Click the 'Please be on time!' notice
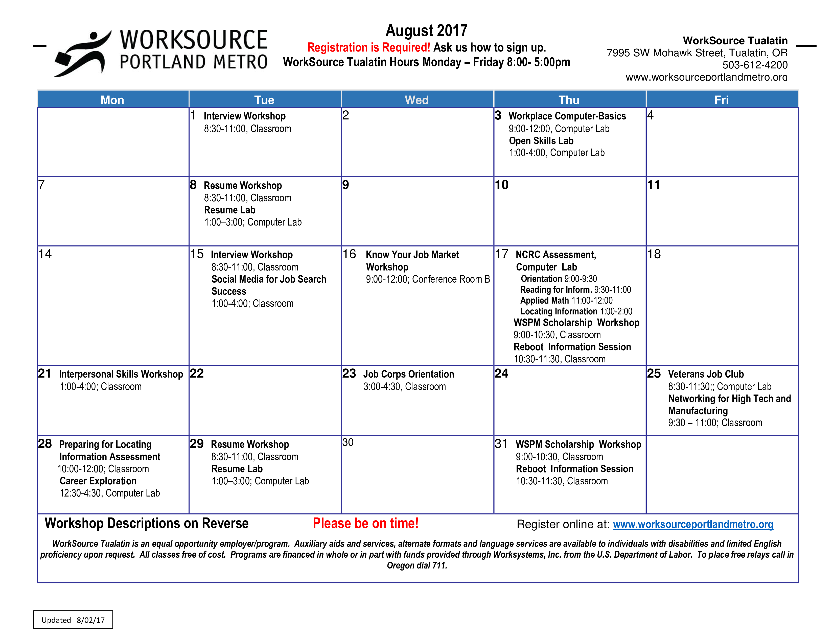Viewport: 834px width, 644px height. point(365,523)
